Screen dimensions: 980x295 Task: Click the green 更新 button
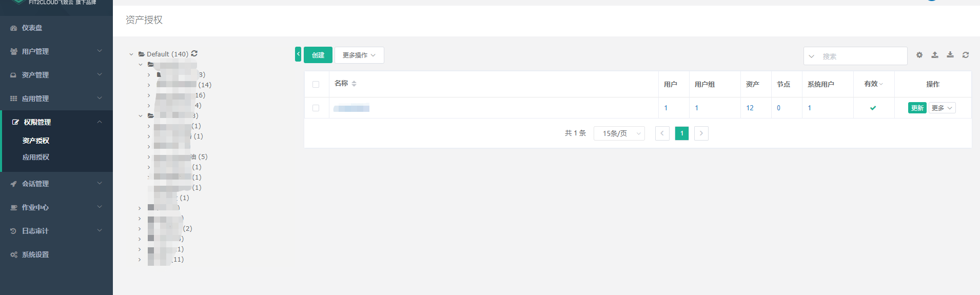[x=917, y=108]
